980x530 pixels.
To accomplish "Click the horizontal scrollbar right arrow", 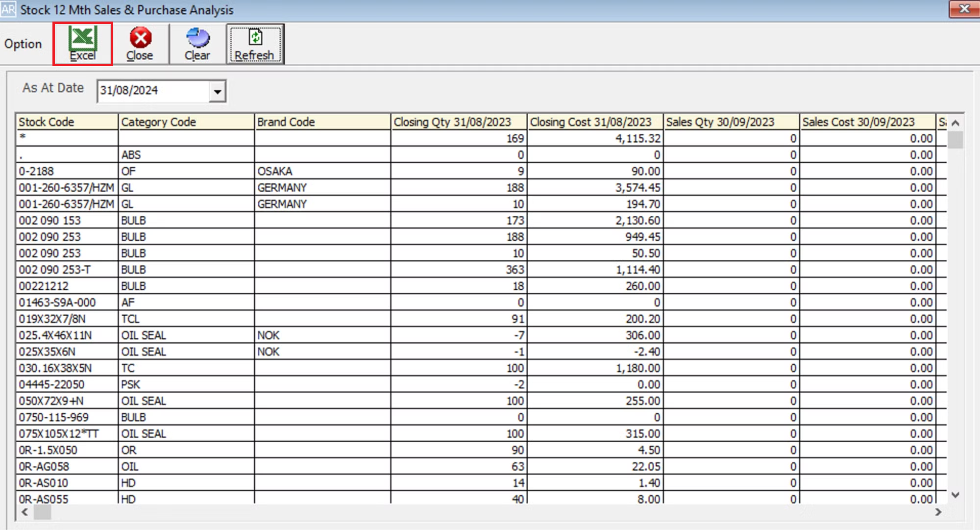I will (938, 512).
